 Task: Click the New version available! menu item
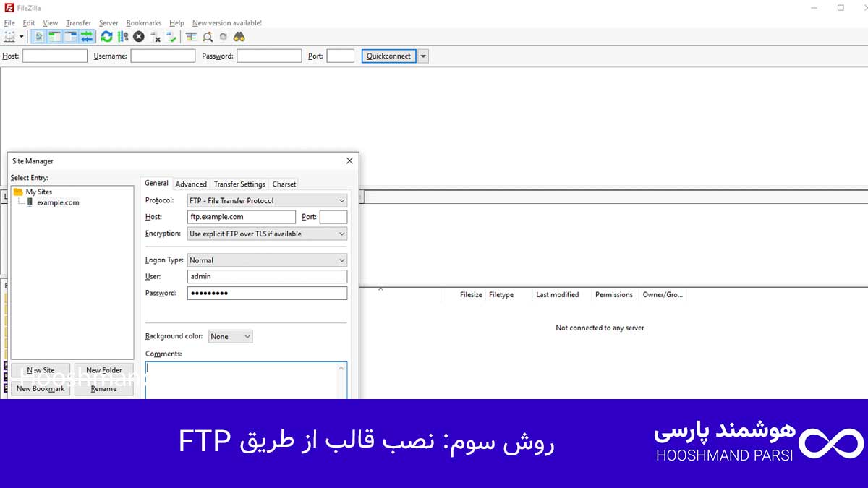tap(227, 23)
